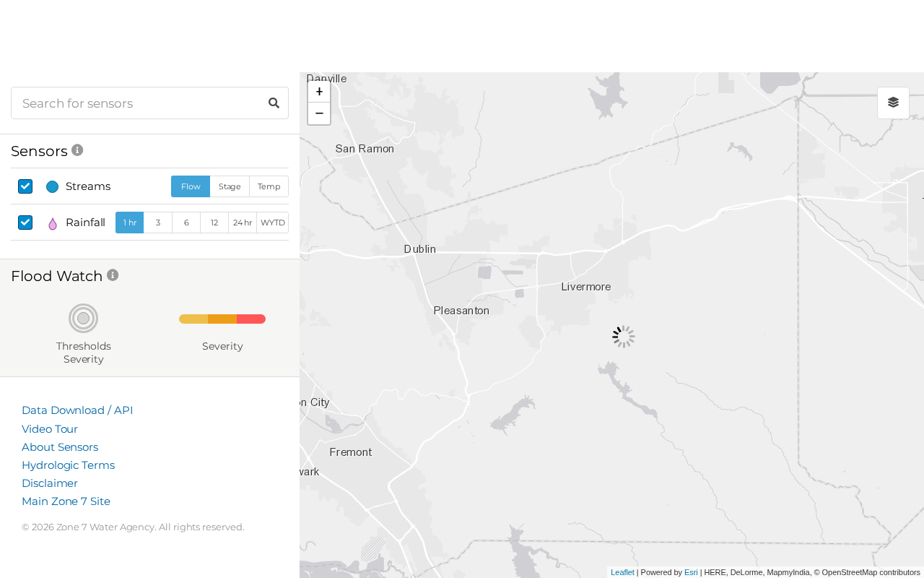This screenshot has width=924, height=578.
Task: Show Sensors info tooltip icon
Action: (x=77, y=150)
